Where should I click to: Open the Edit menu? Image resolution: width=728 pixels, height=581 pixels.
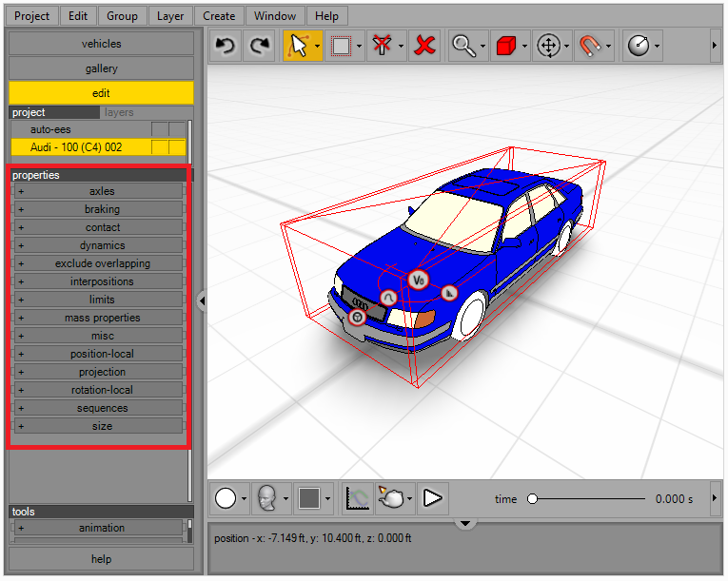(77, 16)
